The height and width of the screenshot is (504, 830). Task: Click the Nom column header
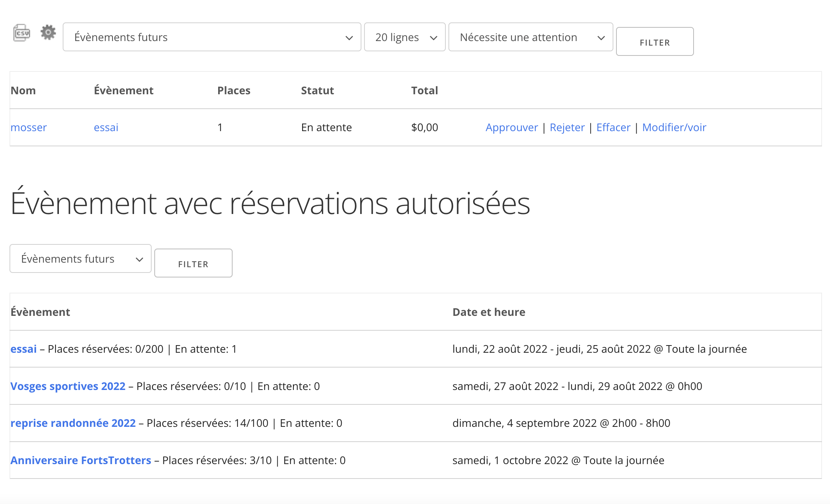23,90
